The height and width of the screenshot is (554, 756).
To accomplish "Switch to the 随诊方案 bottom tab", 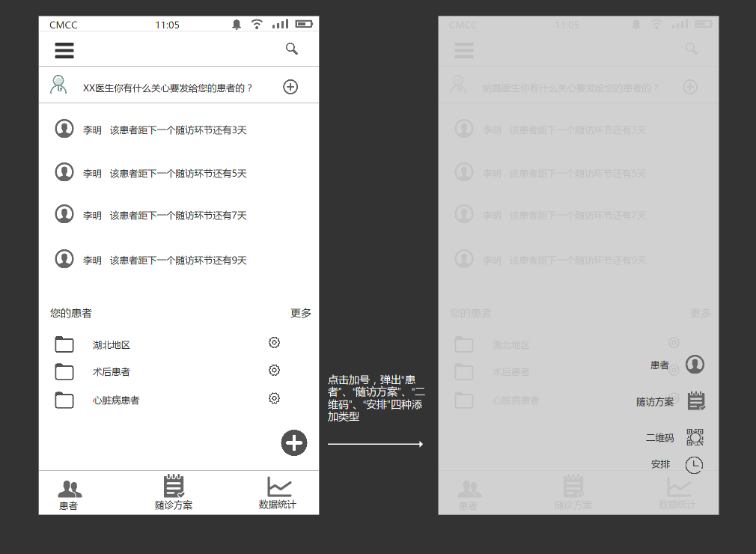I will (x=174, y=493).
